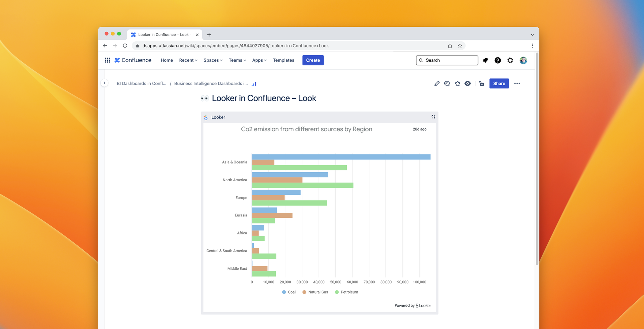The image size is (644, 329).
Task: Expand the Teams dropdown
Action: [237, 60]
